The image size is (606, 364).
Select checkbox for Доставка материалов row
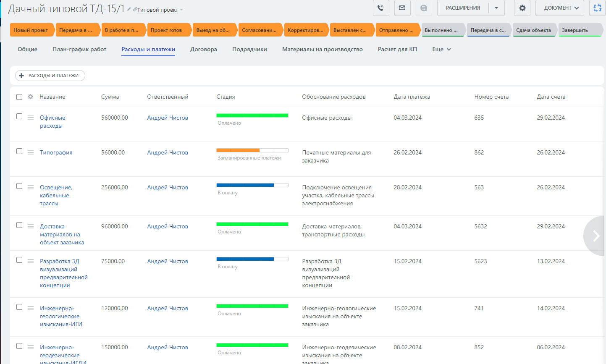(x=19, y=225)
